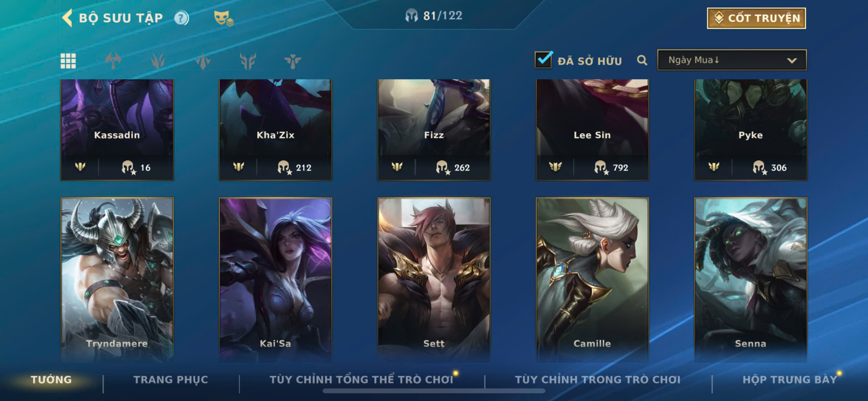Screen dimensions: 868x401
Task: Open the Hộp Trưng Bày tab
Action: click(790, 379)
